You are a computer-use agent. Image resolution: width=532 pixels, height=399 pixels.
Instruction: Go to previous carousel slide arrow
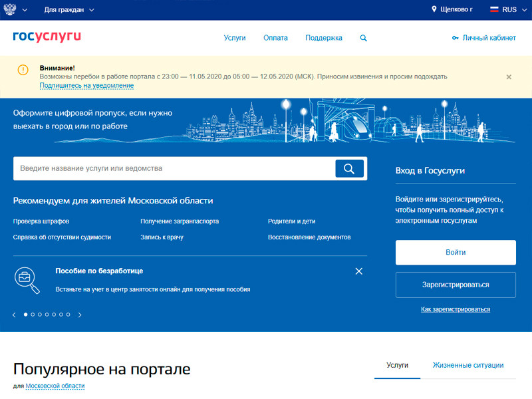pos(15,315)
